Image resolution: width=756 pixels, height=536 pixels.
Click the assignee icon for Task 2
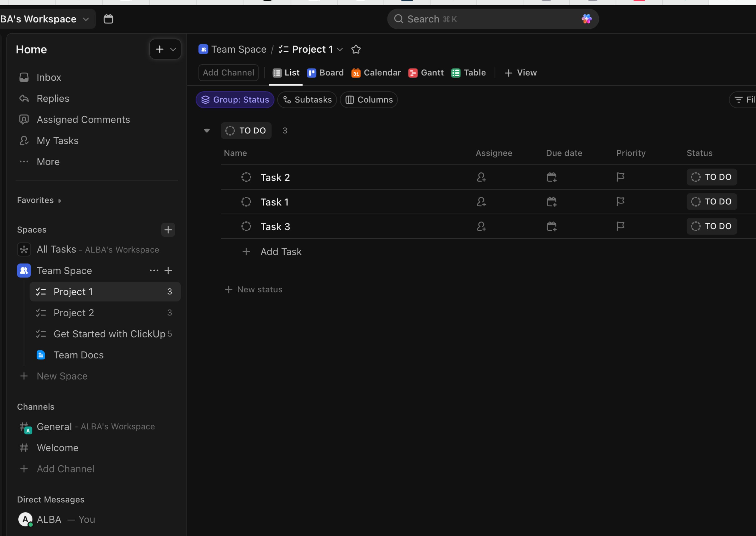481,177
